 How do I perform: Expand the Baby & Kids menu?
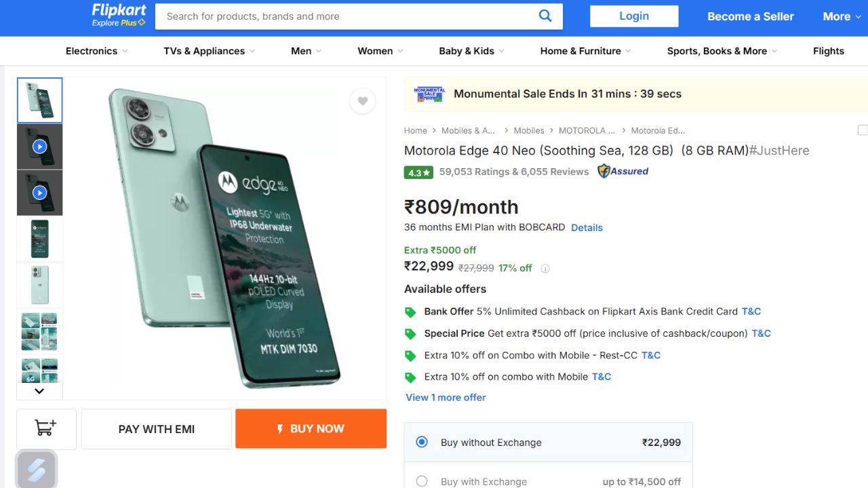pyautogui.click(x=472, y=51)
